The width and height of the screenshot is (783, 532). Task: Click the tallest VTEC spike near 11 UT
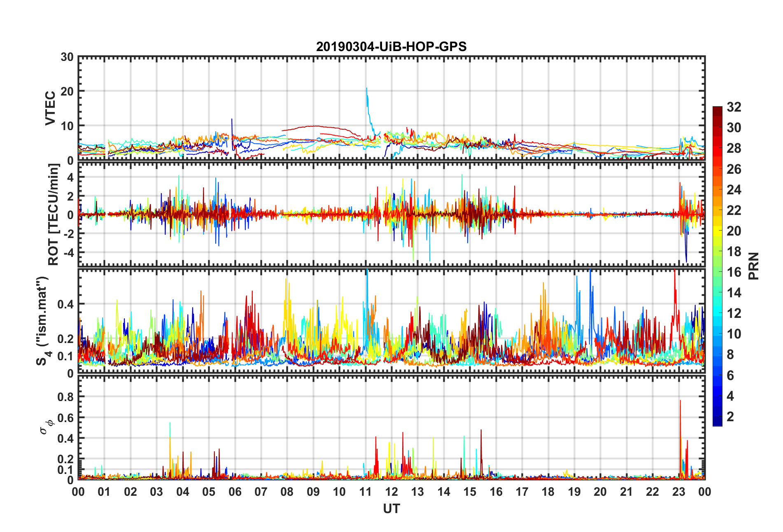tap(366, 89)
